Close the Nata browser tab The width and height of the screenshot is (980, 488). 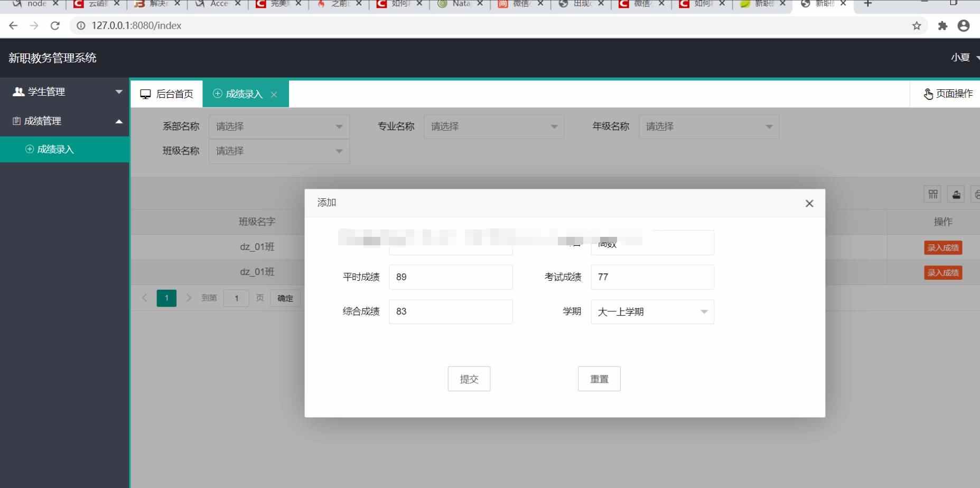pos(480,4)
